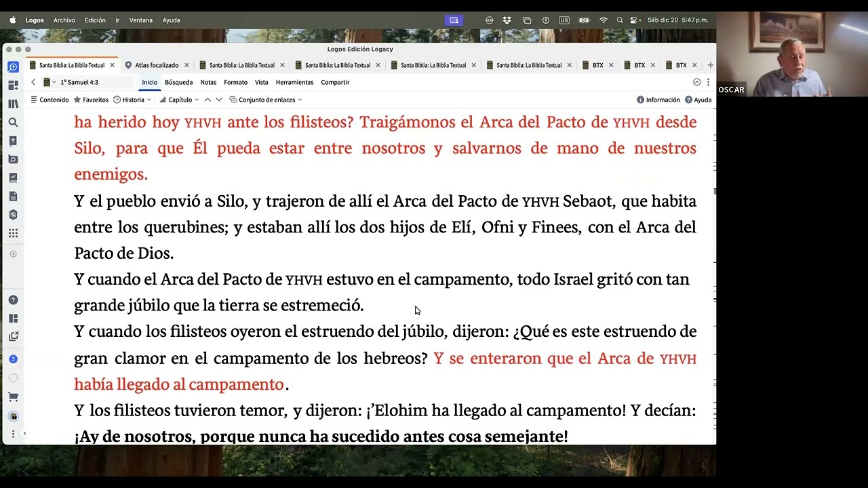This screenshot has height=488, width=868.
Task: Click the magnifier Search icon in sidebar
Action: (13, 123)
